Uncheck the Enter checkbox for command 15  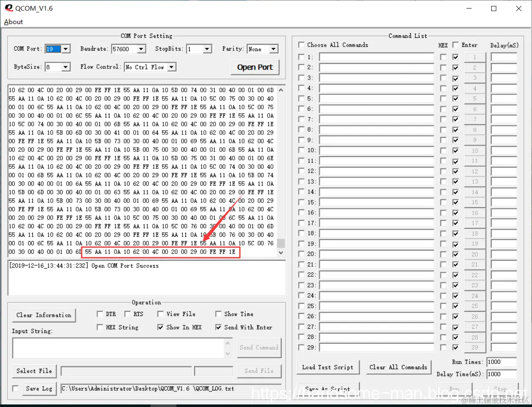(x=455, y=202)
